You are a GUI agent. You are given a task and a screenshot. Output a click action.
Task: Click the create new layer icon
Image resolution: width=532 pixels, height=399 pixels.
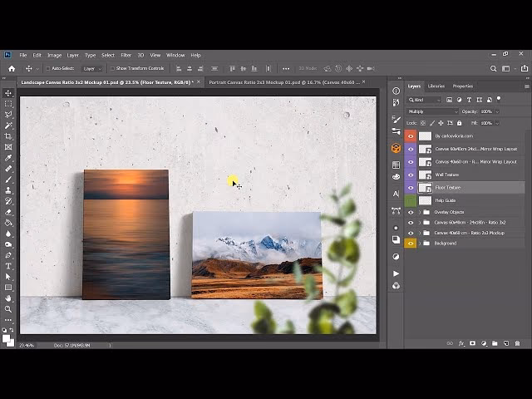506,343
